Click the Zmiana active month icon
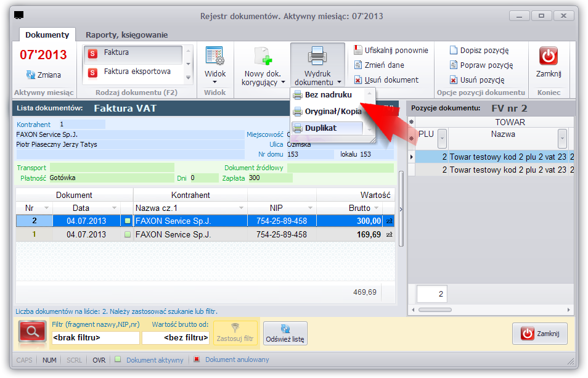Screen dimensions: 588x378 (30, 75)
